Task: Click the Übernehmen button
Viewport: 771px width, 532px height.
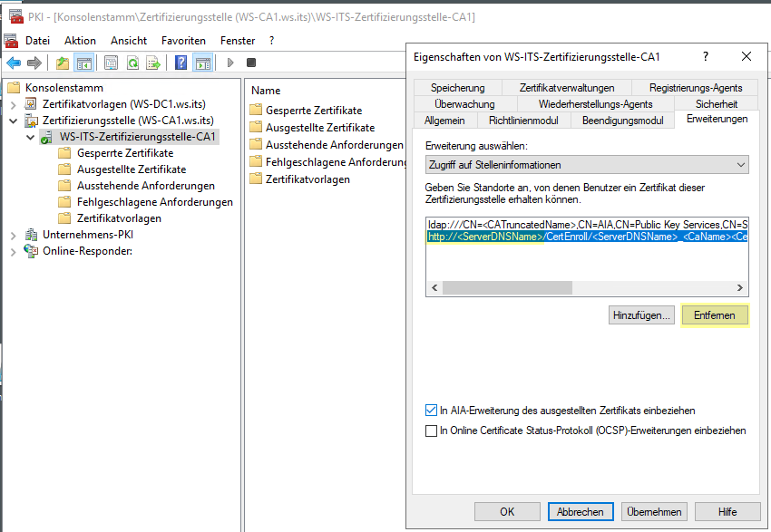Action: click(x=654, y=512)
